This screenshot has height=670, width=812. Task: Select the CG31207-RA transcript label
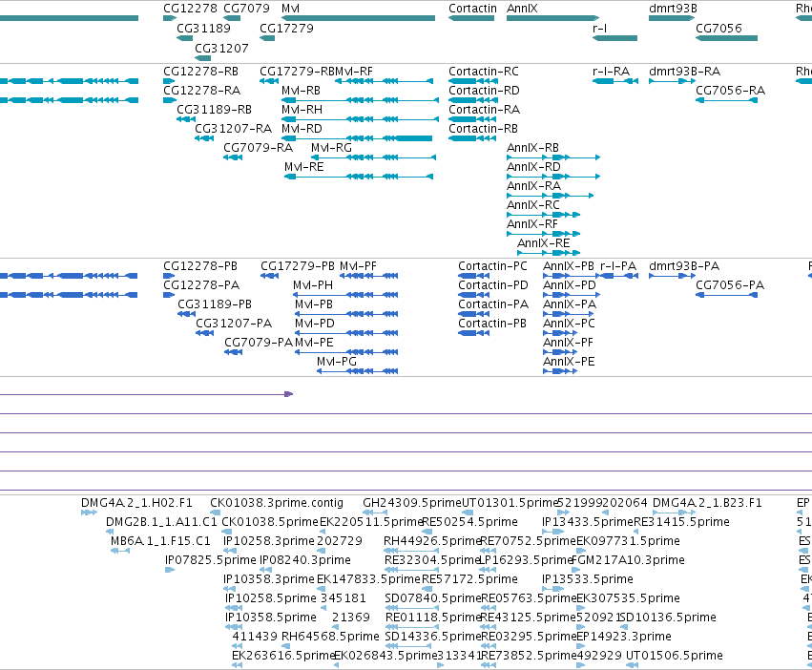click(233, 129)
